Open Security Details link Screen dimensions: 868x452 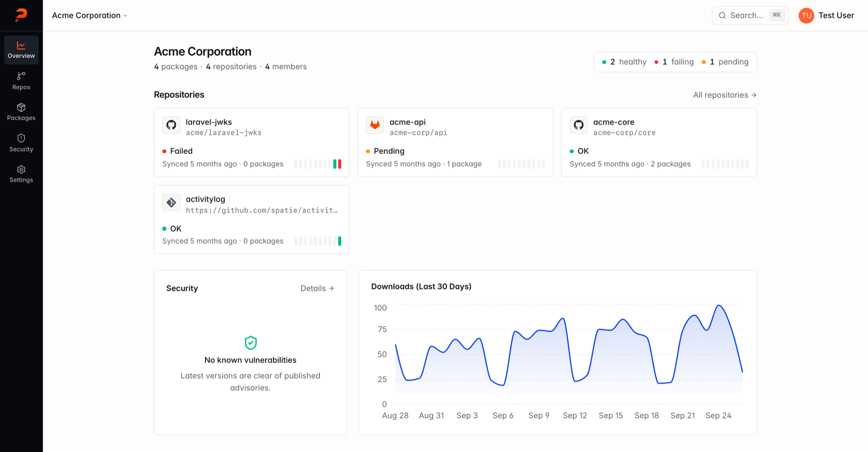[x=317, y=288]
